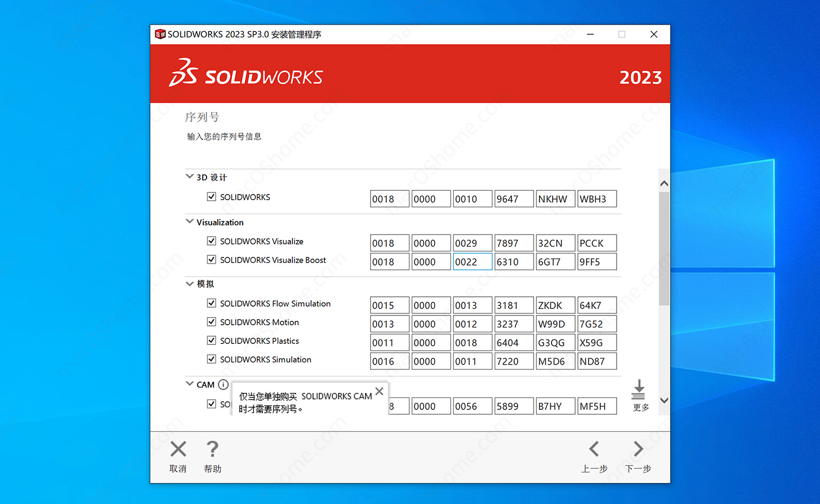Click Visualize serial field 7897

coord(514,243)
